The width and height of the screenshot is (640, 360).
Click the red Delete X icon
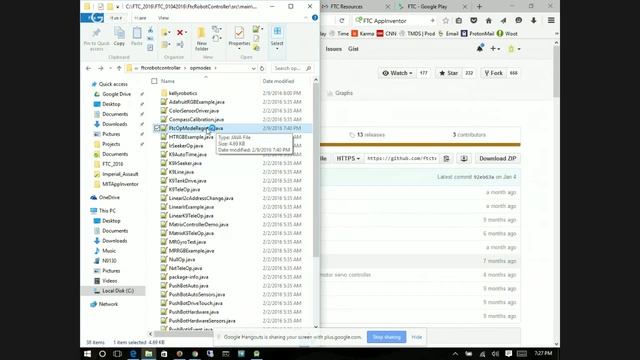tap(180, 32)
